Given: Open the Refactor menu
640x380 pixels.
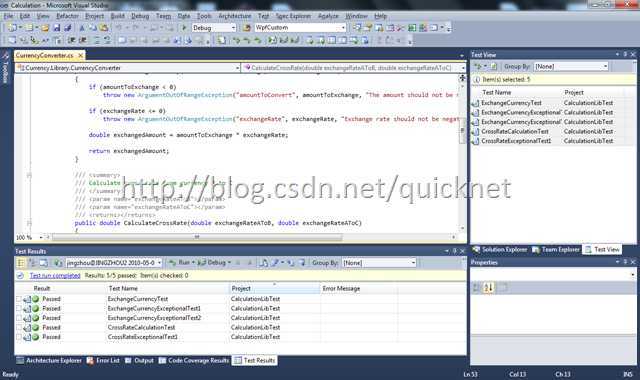Looking at the screenshot, I should pos(67,16).
